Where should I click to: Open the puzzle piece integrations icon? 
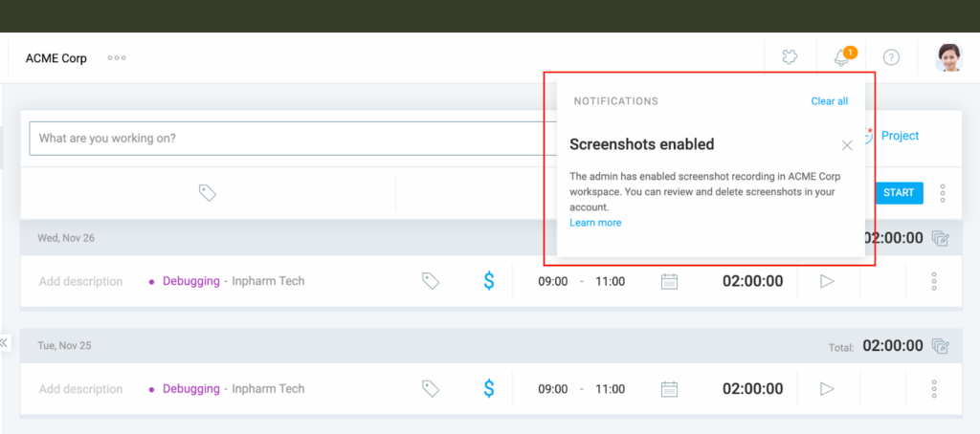point(790,57)
